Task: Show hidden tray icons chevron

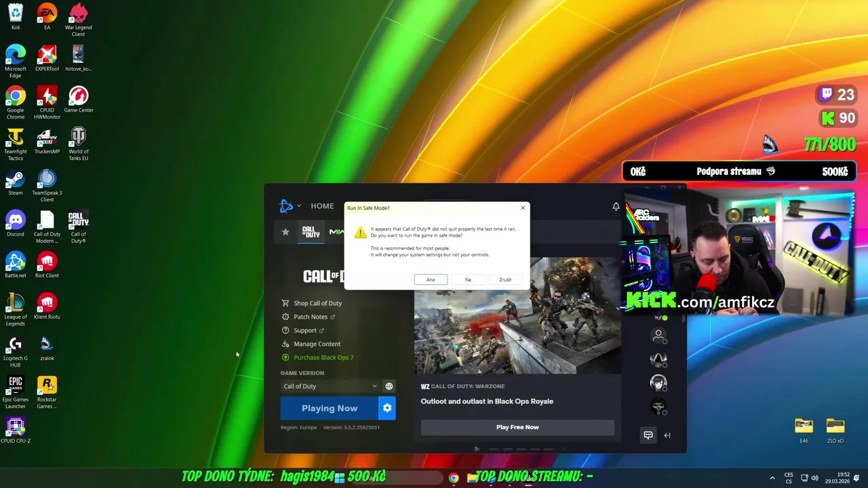Action: 772,478
